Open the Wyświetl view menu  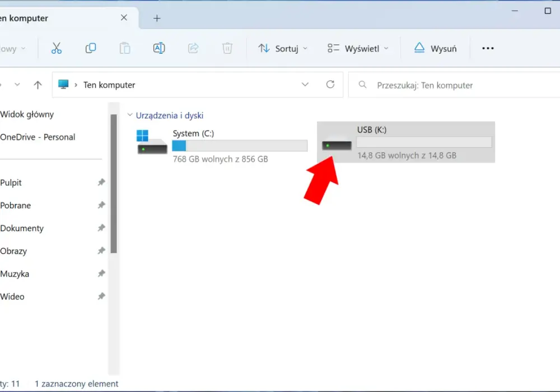(x=358, y=49)
